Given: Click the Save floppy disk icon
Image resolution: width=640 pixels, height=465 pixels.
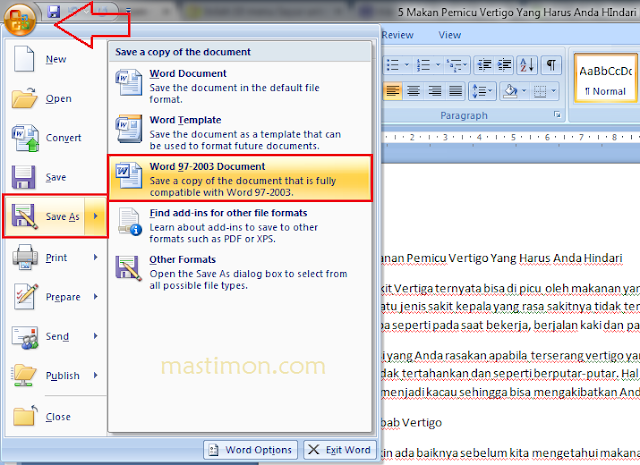Looking at the screenshot, I should (x=23, y=177).
